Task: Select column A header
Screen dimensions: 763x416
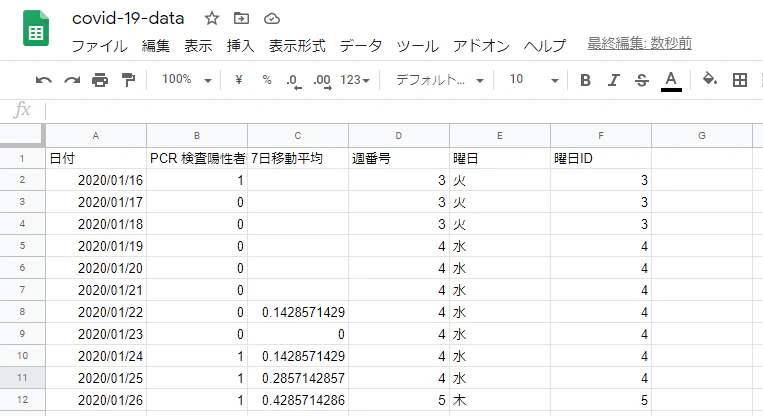Action: [96, 136]
